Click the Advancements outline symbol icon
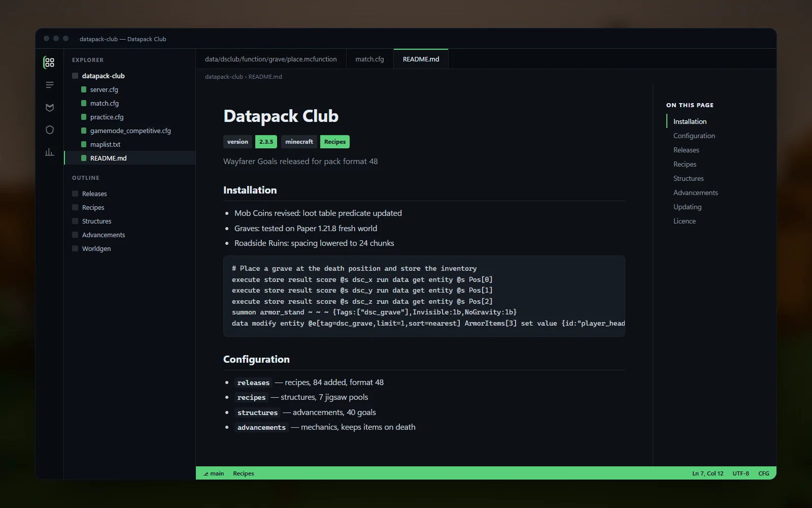 tap(75, 235)
